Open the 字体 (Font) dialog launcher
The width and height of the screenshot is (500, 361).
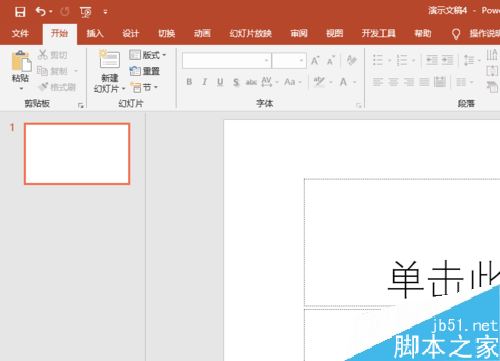[358, 105]
